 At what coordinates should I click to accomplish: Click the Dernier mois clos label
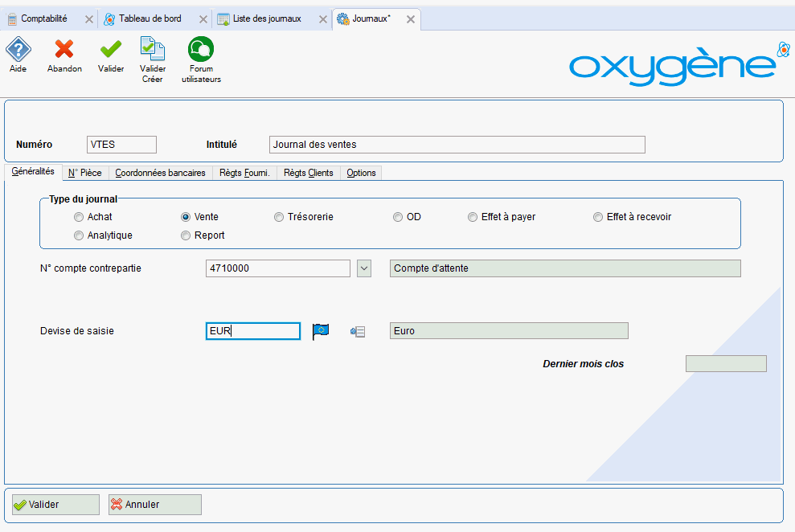point(583,364)
